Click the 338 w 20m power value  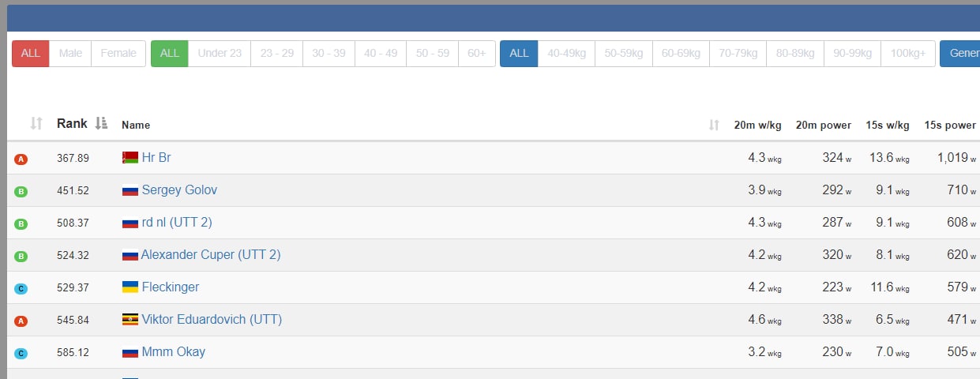coord(837,320)
